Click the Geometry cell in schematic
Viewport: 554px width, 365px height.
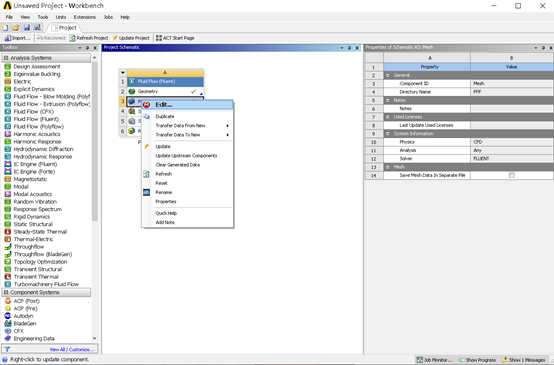165,91
